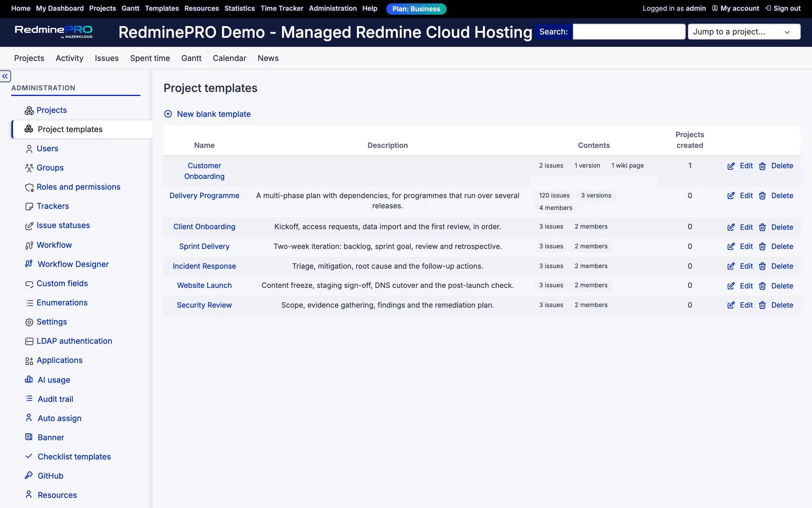Click the plus icon for New blank template
This screenshot has width=812, height=508.
click(168, 114)
